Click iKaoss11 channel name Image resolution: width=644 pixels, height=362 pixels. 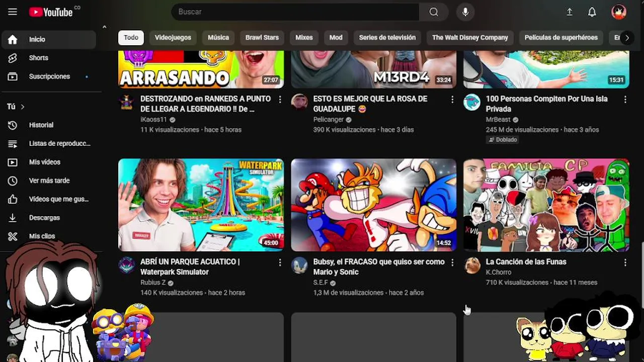153,120
